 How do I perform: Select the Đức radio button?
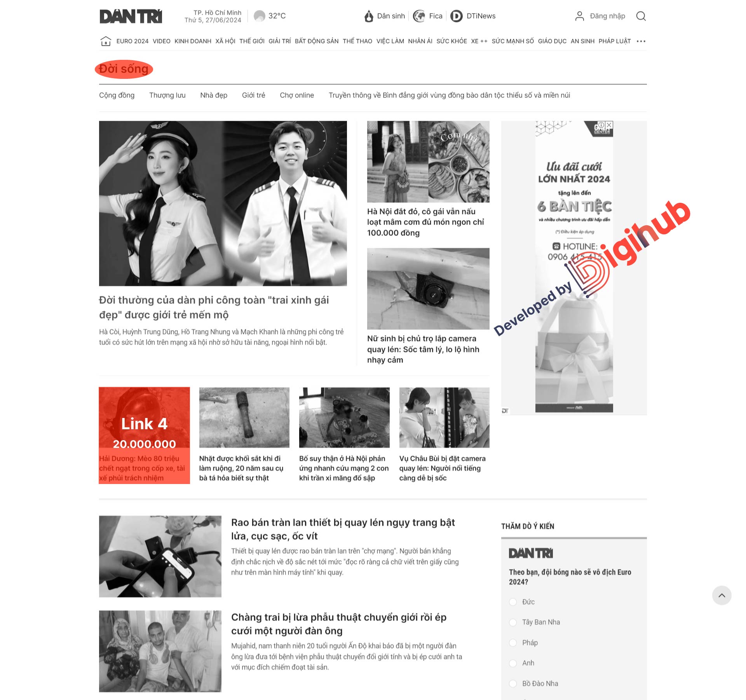[512, 601]
